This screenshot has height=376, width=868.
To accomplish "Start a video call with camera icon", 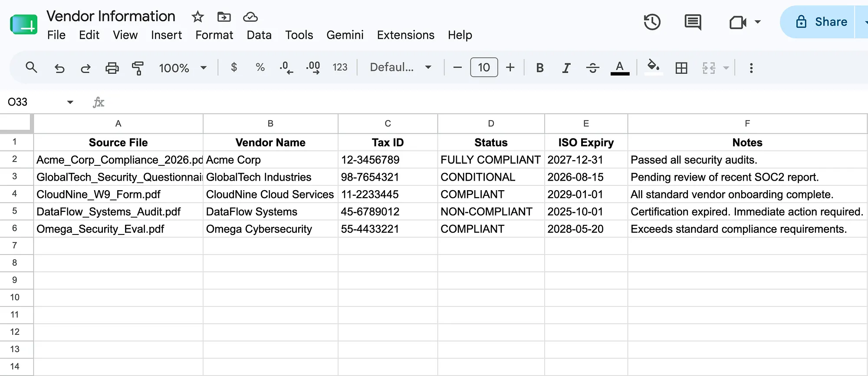I will pos(737,22).
